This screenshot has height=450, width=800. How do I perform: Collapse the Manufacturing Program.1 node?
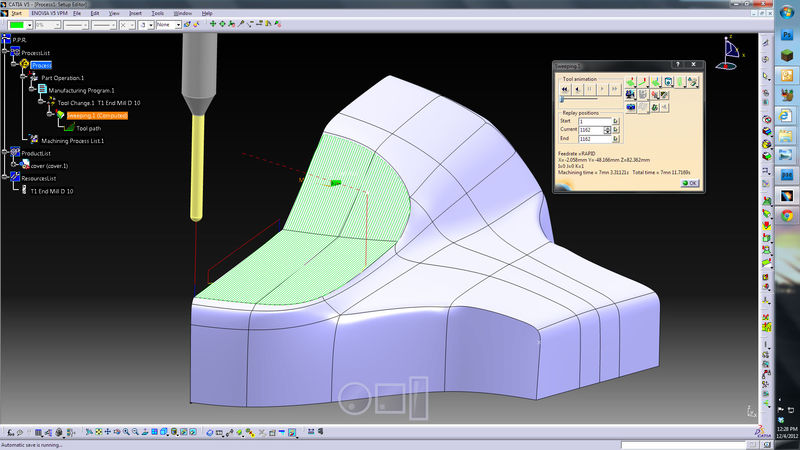32,90
